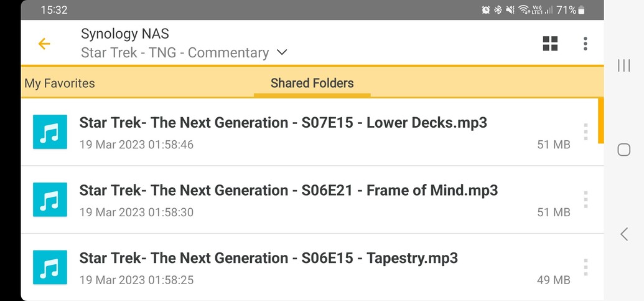Tap the Android system back chevron
644x301 pixels.
tap(623, 234)
